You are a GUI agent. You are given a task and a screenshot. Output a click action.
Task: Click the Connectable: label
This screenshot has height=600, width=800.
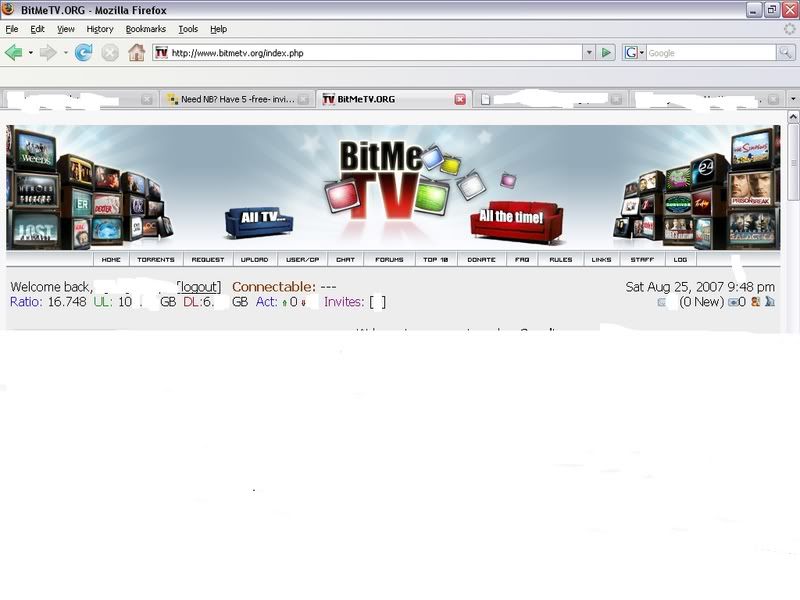[x=274, y=287]
